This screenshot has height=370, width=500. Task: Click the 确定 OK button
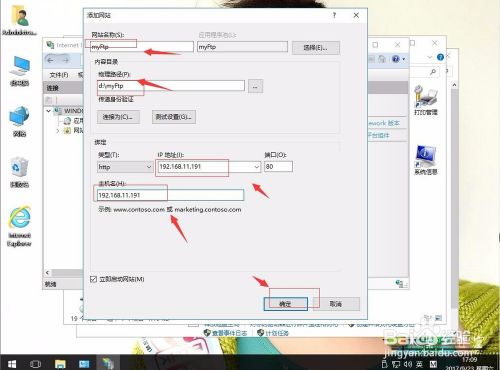click(285, 304)
